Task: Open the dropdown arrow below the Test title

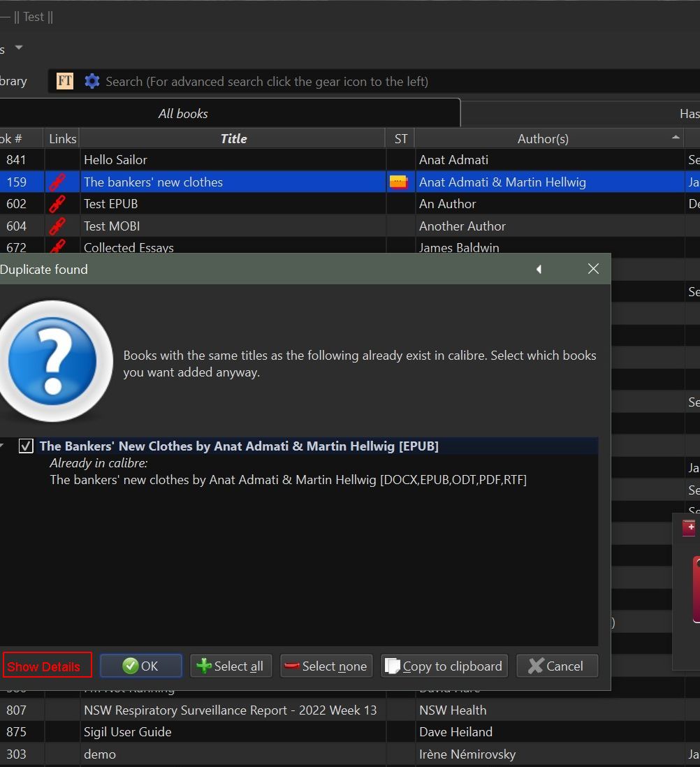Action: click(x=19, y=48)
